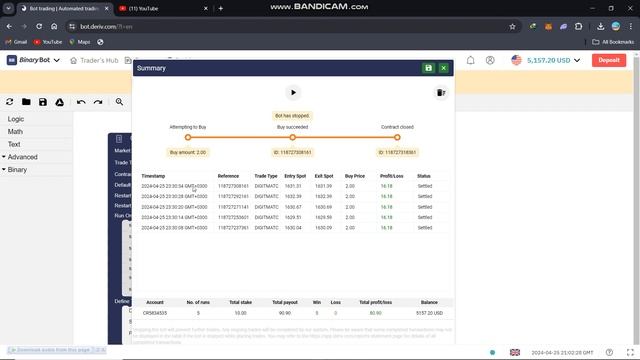Select the Logic block category
The width and height of the screenshot is (640, 360).
pos(16,119)
